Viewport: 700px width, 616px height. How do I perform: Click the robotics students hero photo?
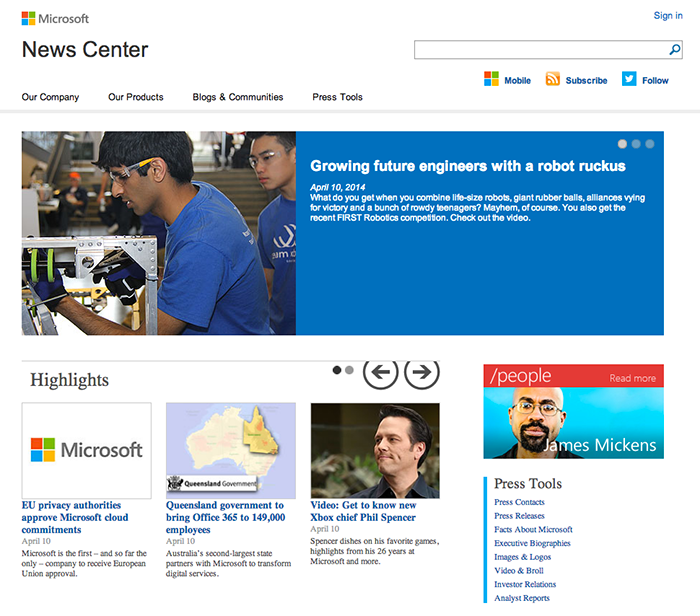coord(158,233)
